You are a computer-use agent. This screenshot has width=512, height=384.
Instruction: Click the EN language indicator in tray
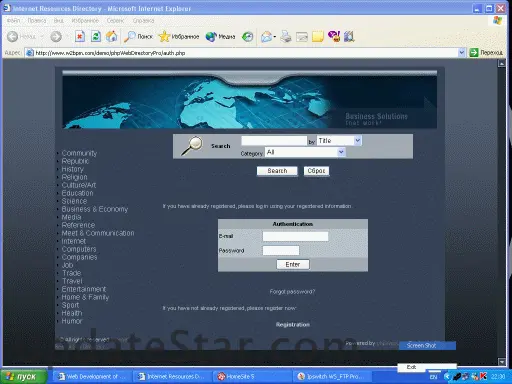[433, 377]
